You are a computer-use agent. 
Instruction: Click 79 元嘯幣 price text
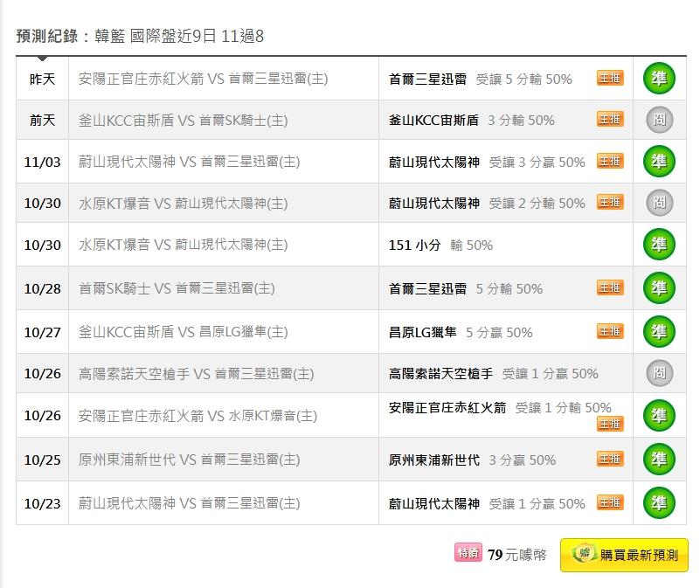point(517,555)
